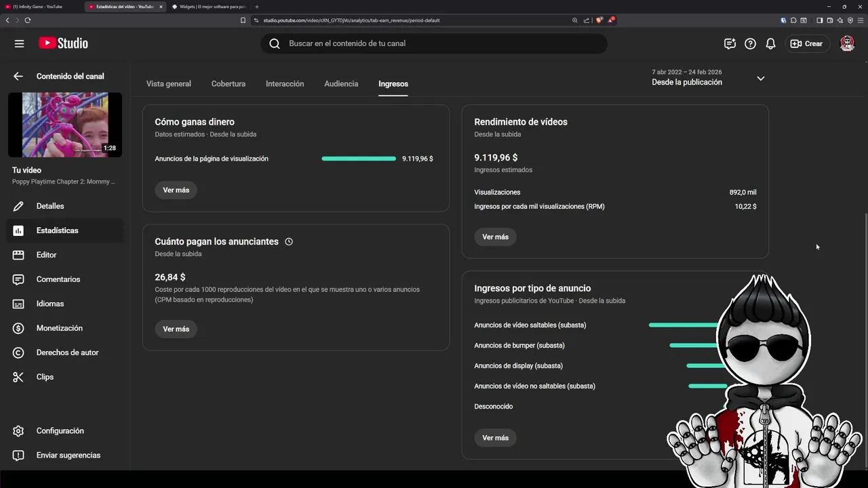Open the YouTube Studio hamburger menu
Image resolution: width=868 pixels, height=488 pixels.
click(x=19, y=43)
